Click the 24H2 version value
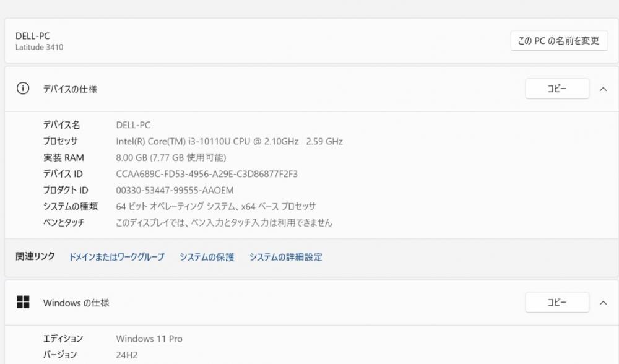The image size is (619, 364). click(127, 355)
